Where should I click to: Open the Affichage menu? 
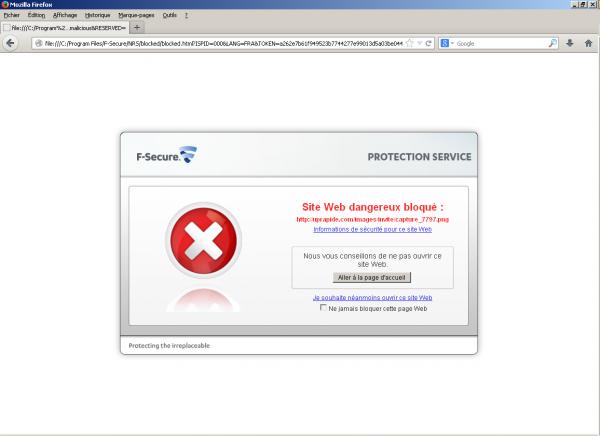pos(65,15)
